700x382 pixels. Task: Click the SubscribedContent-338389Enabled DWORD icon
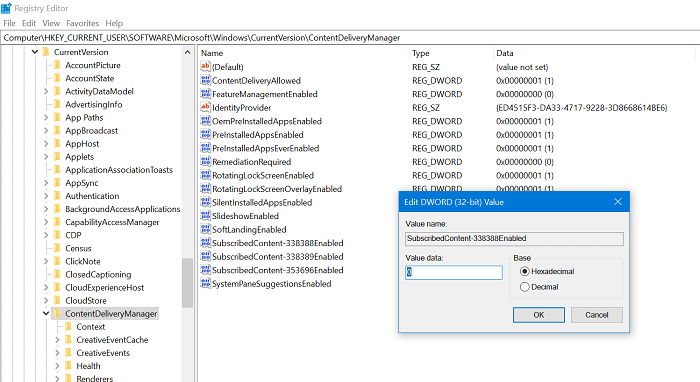[x=205, y=256]
